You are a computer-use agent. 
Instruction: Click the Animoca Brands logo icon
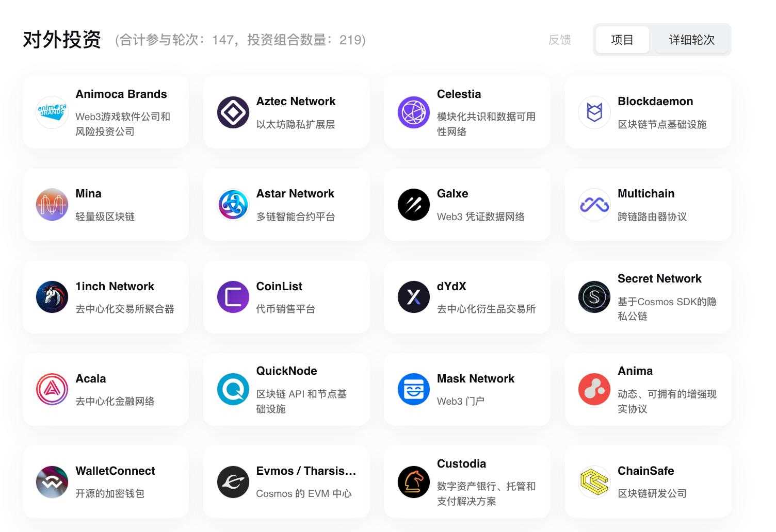tap(52, 112)
